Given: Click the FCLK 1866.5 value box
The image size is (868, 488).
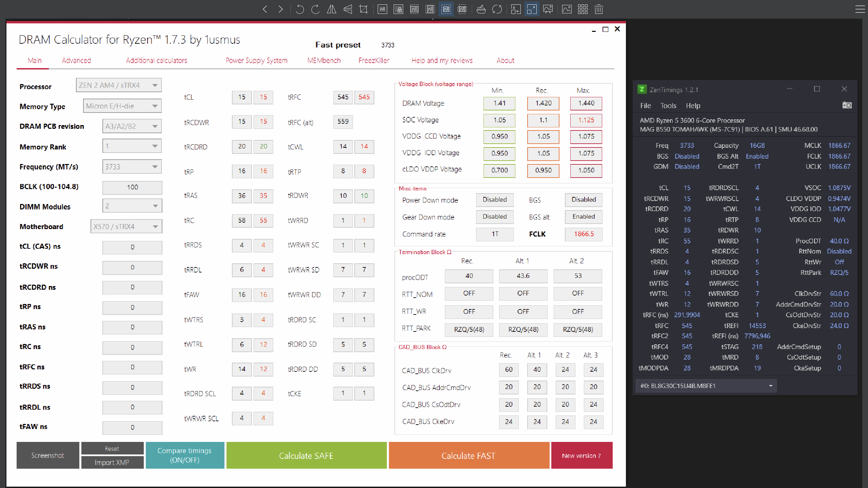Looking at the screenshot, I should click(x=584, y=234).
